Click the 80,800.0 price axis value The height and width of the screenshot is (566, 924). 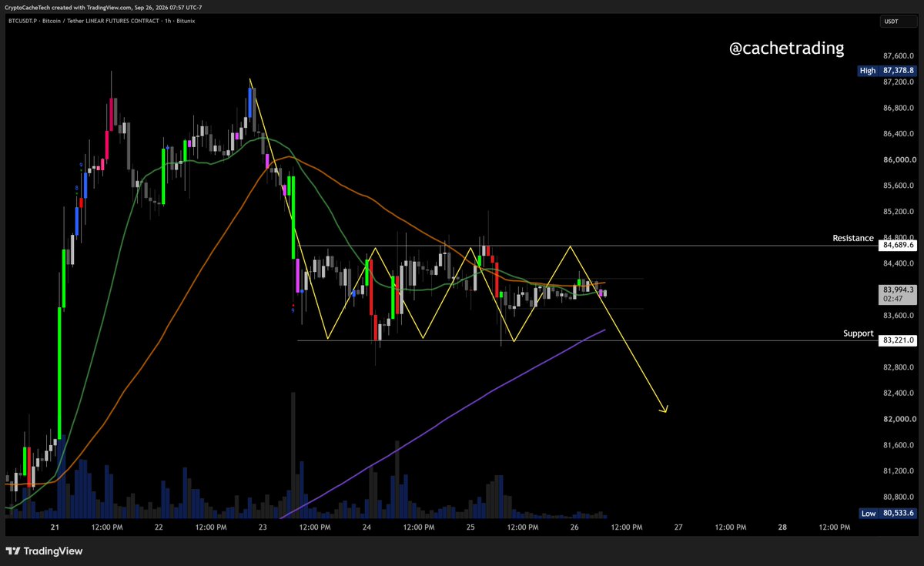coord(899,497)
